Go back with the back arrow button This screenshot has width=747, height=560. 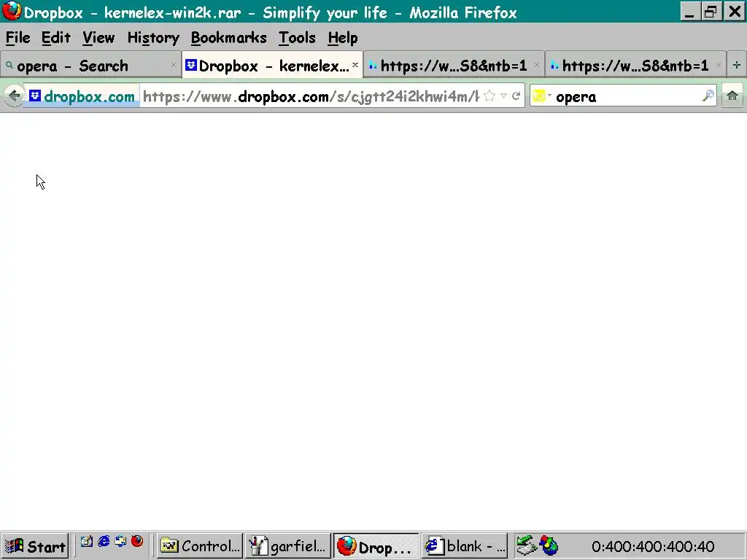coord(14,96)
